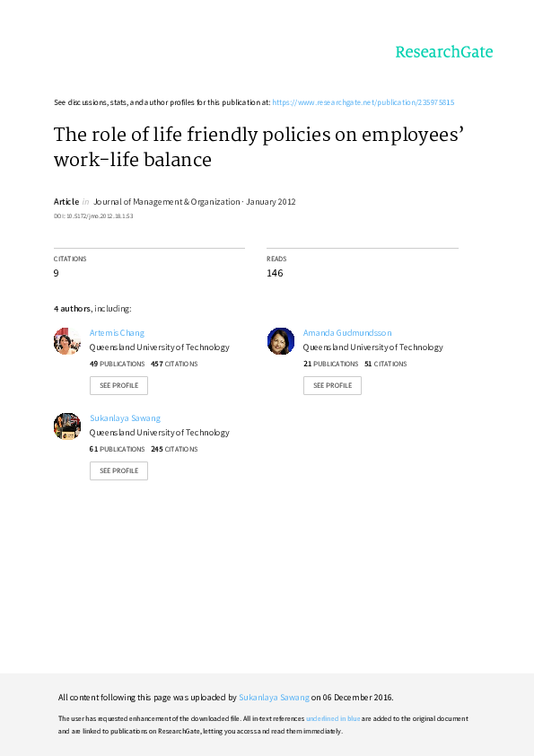
Task: Click SEE PROFILE under Amanda Gudmundsson
Action: [x=332, y=385]
